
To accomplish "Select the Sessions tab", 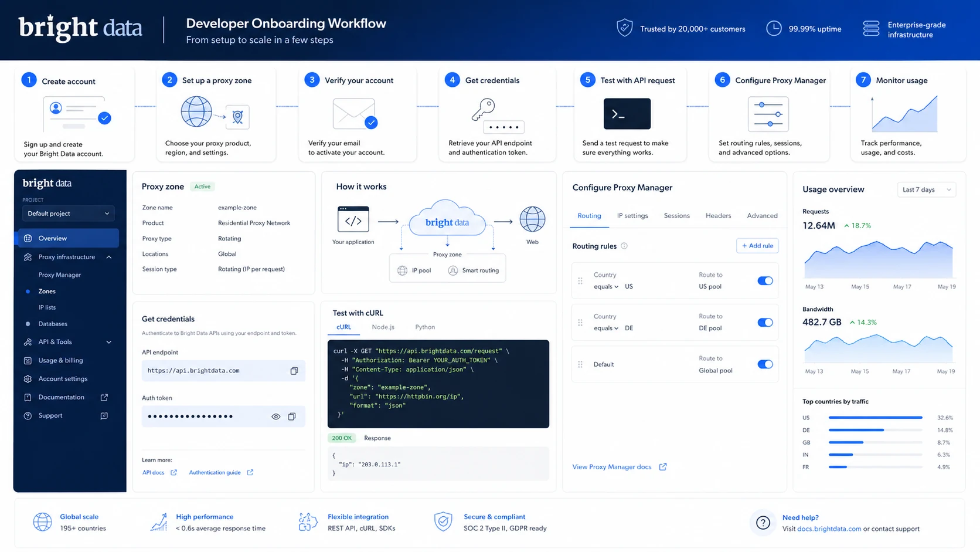I will click(x=676, y=216).
